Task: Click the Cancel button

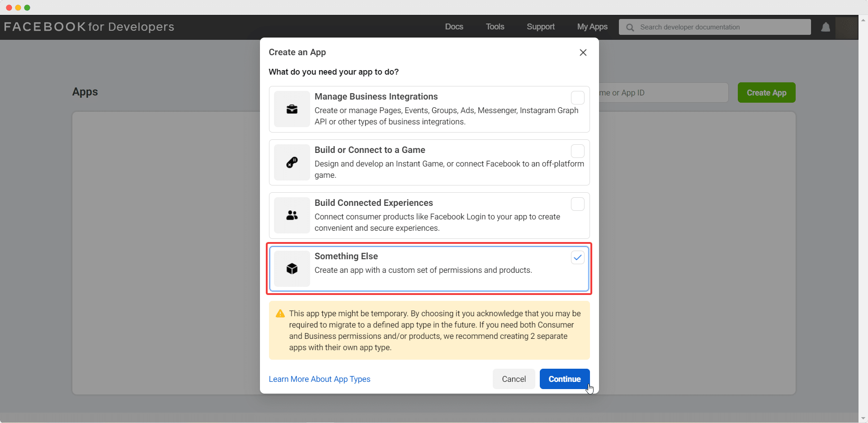Action: coord(514,379)
